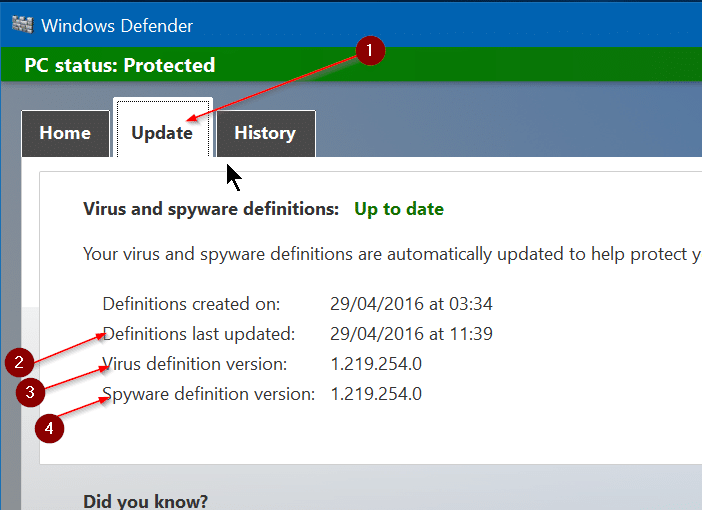The height and width of the screenshot is (510, 702).
Task: Click the 'Definitions created on:' label
Action: (191, 304)
